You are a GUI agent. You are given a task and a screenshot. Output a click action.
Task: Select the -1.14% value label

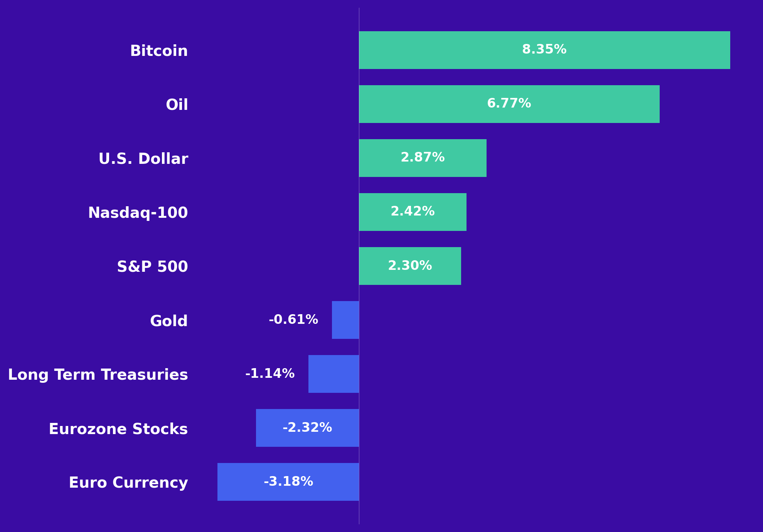[270, 374]
